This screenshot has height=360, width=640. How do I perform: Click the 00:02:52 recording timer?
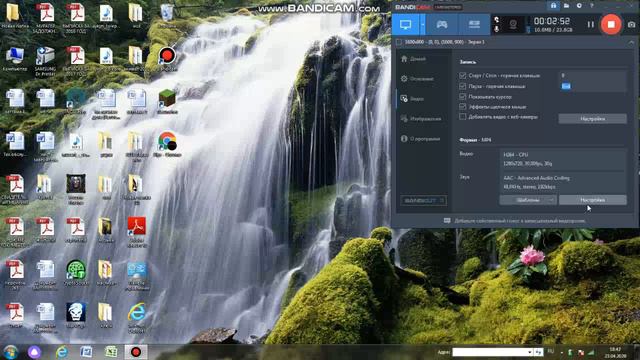552,21
